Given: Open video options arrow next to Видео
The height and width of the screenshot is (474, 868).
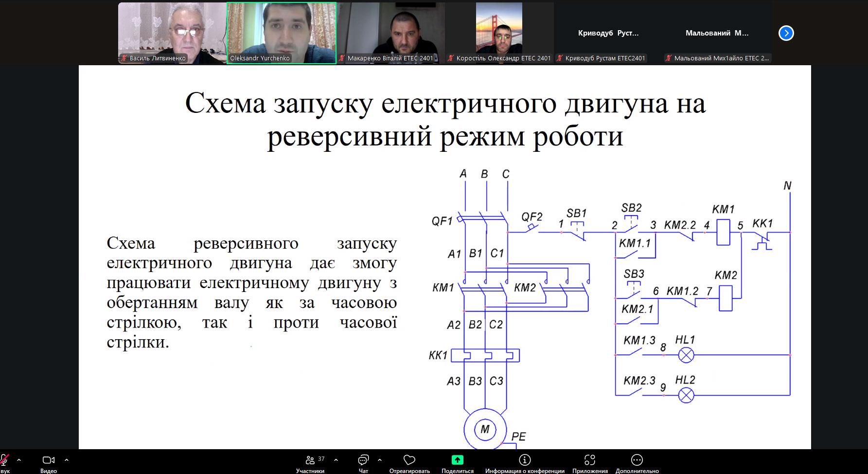Looking at the screenshot, I should (x=67, y=460).
